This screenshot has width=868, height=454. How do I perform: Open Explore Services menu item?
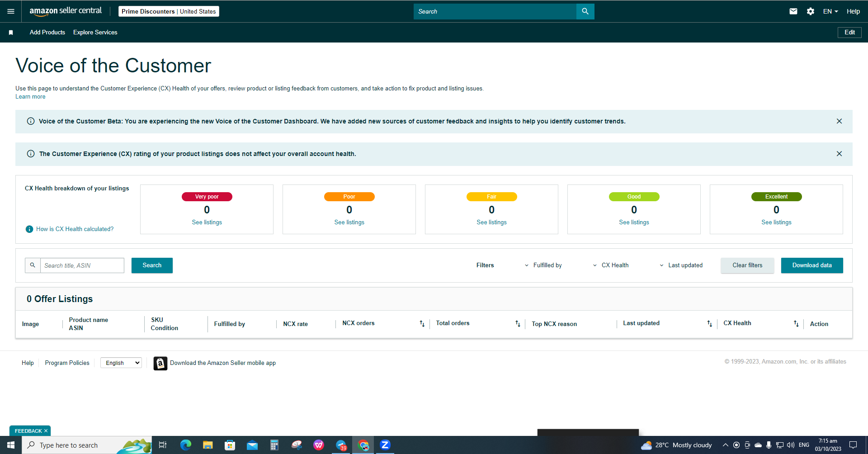95,33
